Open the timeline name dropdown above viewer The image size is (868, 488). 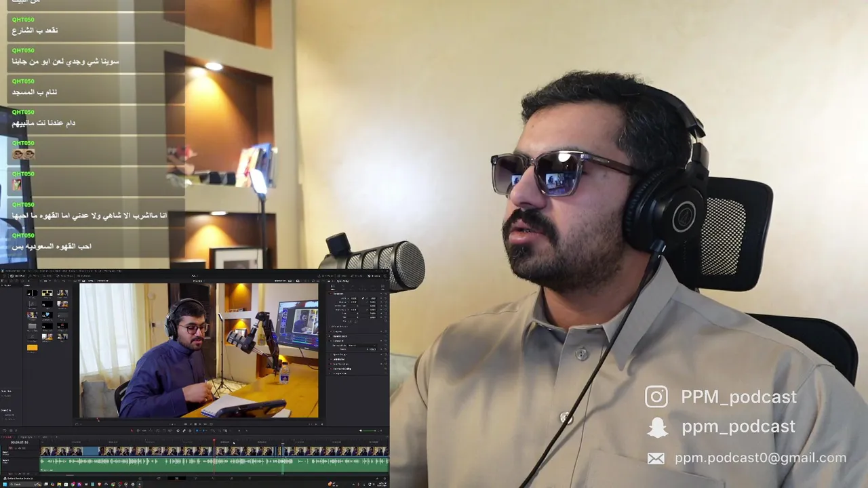point(199,281)
